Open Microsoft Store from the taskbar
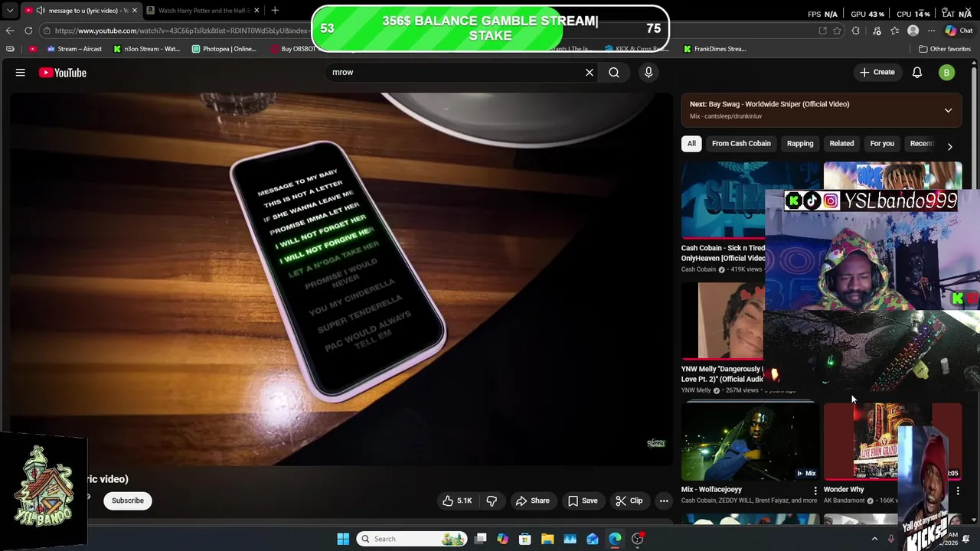The height and width of the screenshot is (551, 980). [x=525, y=539]
